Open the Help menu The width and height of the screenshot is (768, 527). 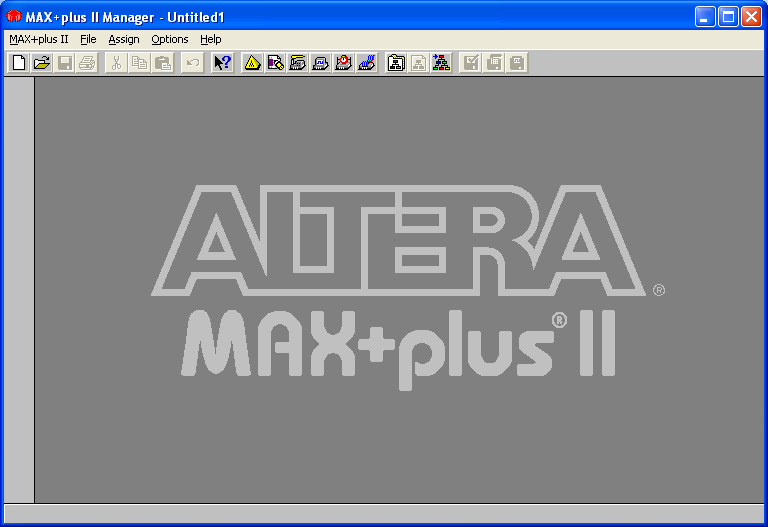[211, 39]
